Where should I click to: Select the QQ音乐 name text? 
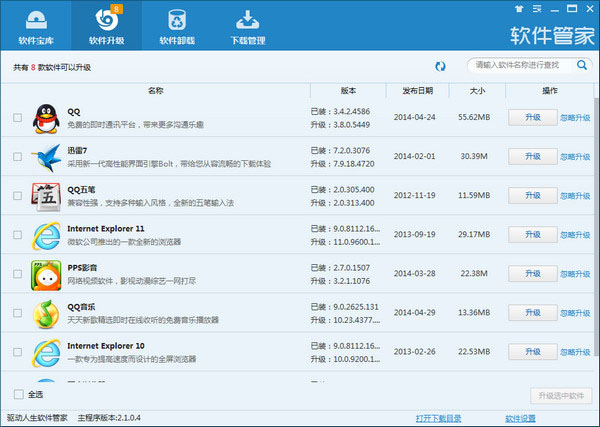[82, 307]
